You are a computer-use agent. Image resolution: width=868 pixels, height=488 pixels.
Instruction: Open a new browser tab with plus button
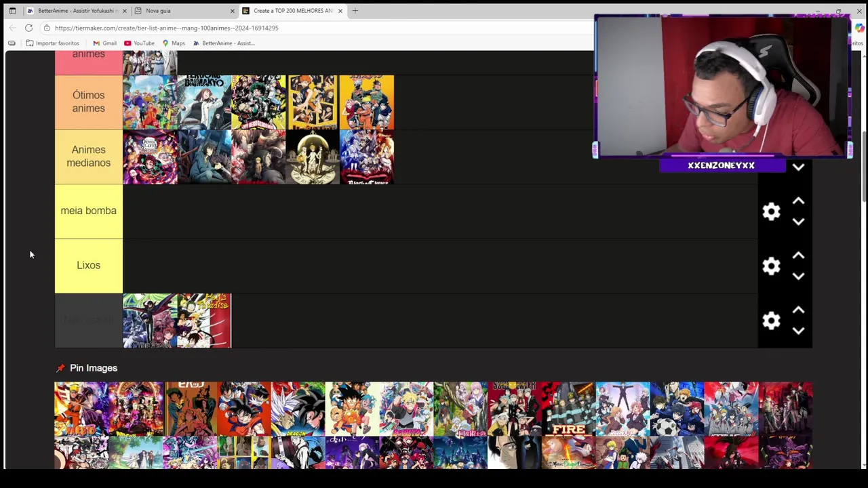click(x=355, y=11)
